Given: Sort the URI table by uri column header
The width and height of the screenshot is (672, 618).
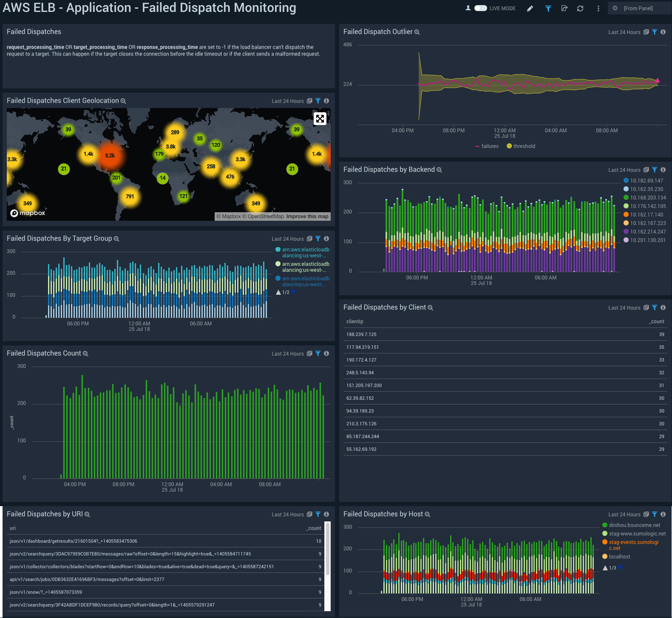Looking at the screenshot, I should [x=13, y=528].
